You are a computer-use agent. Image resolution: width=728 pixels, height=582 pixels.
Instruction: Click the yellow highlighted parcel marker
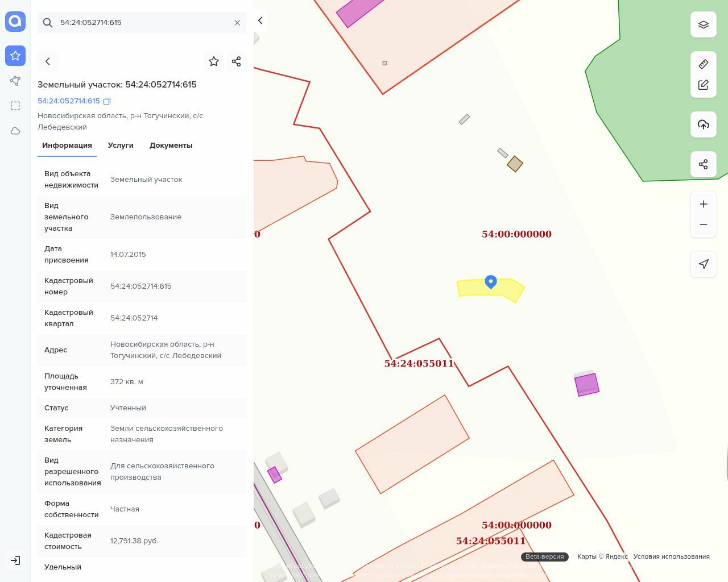(490, 282)
